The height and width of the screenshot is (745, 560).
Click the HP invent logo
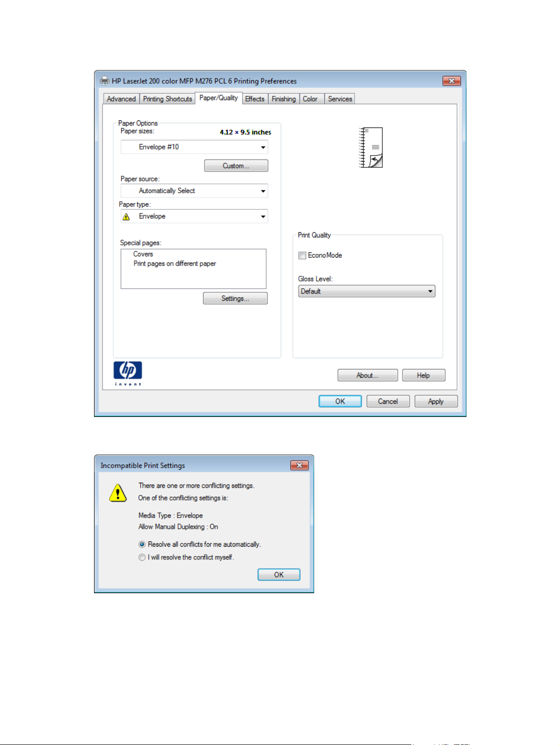click(x=127, y=374)
